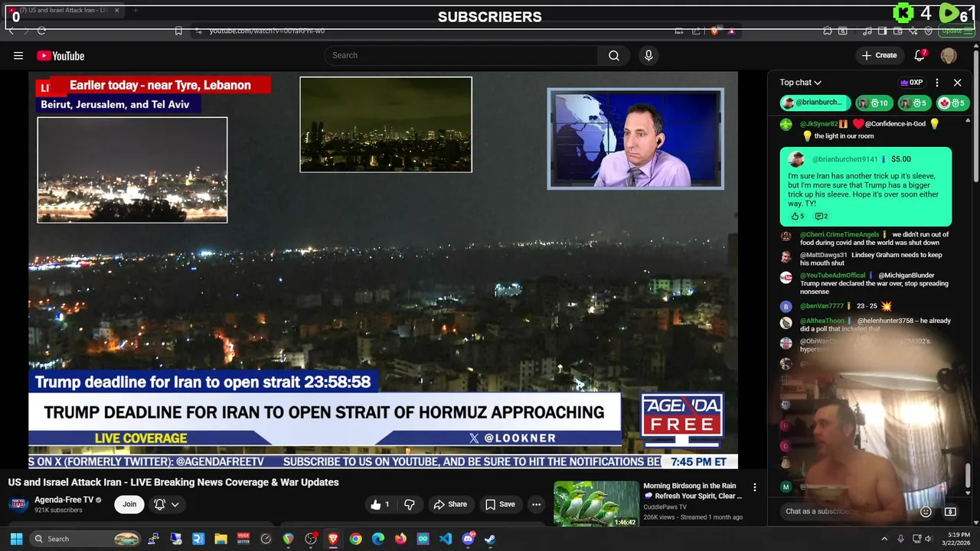Open the chat emoji picker
980x551 pixels.
tap(926, 511)
